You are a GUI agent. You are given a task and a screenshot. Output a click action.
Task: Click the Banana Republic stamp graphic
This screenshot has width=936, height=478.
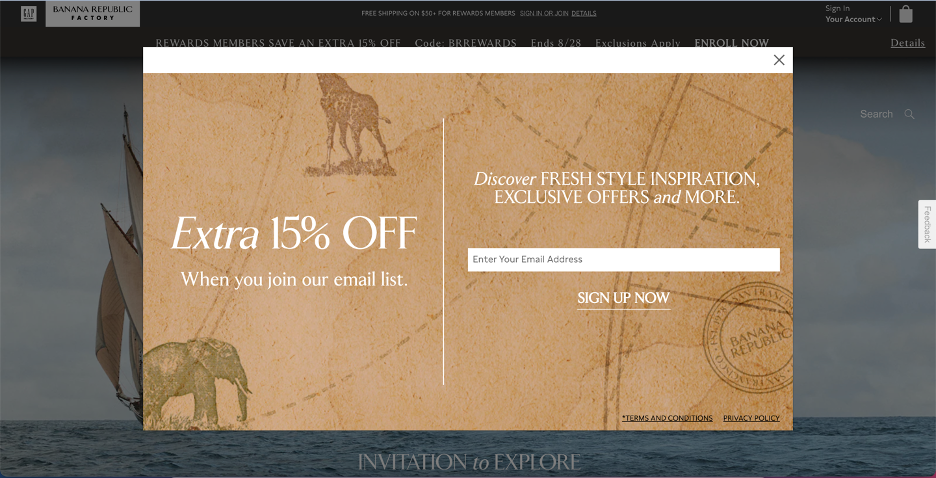tap(749, 338)
